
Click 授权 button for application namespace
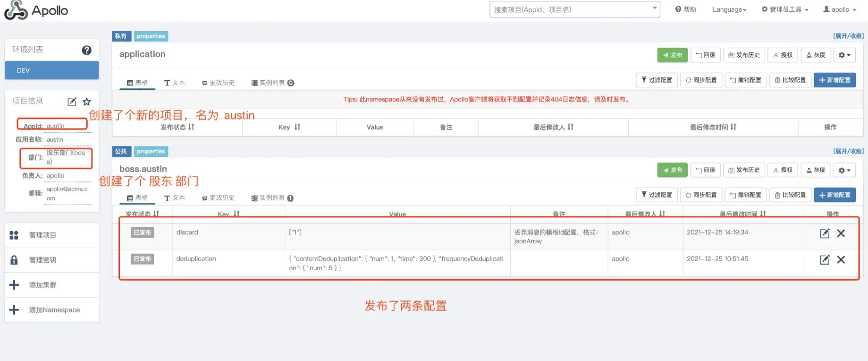click(x=783, y=55)
